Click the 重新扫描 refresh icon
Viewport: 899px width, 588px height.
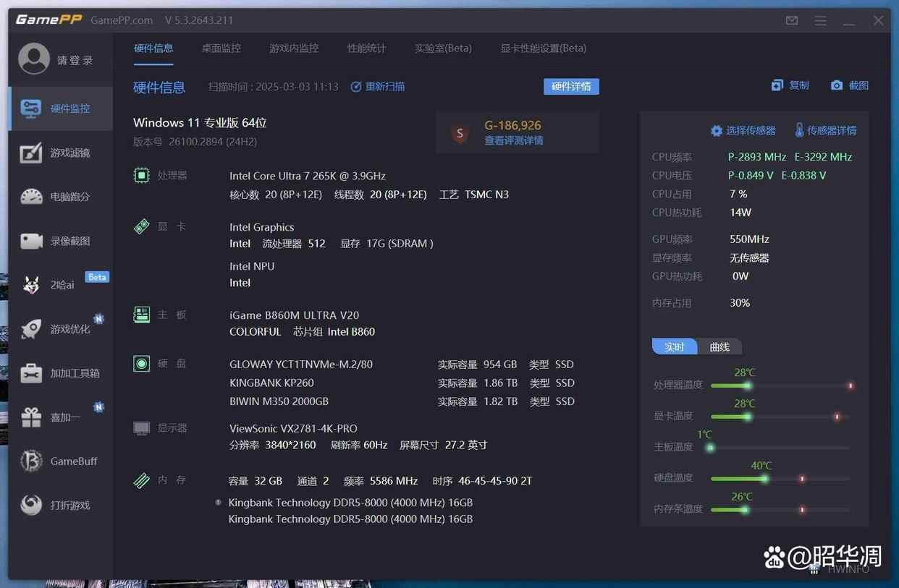click(x=356, y=87)
